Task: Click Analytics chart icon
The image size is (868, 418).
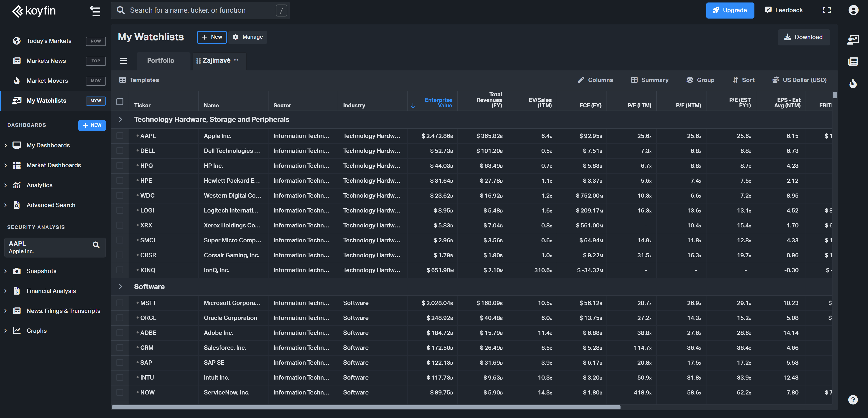Action: (17, 185)
